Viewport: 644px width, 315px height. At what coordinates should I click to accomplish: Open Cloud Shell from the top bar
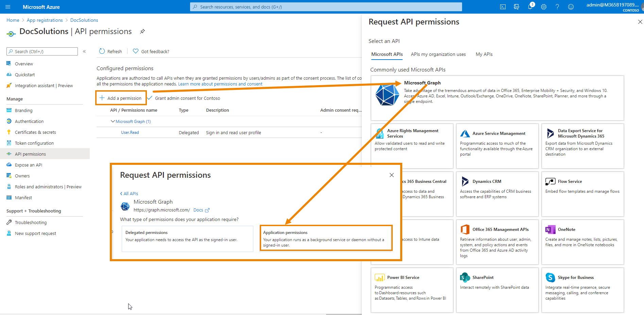pyautogui.click(x=503, y=7)
